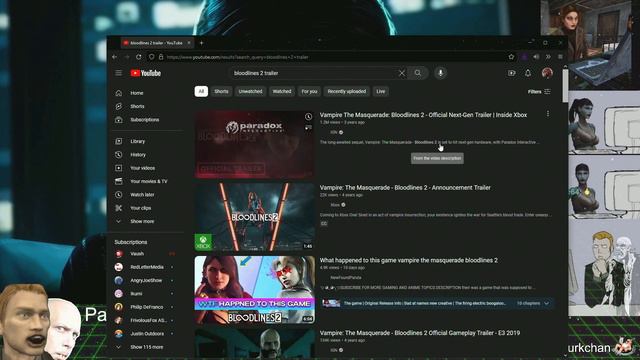640x360 pixels.
Task: Clear the search box with X
Action: (402, 73)
